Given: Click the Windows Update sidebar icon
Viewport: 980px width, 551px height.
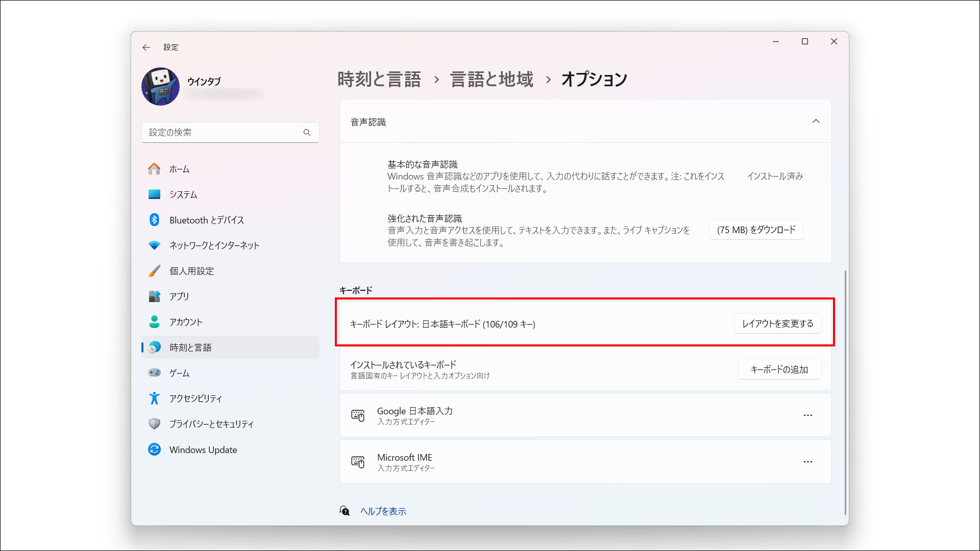Looking at the screenshot, I should click(154, 449).
